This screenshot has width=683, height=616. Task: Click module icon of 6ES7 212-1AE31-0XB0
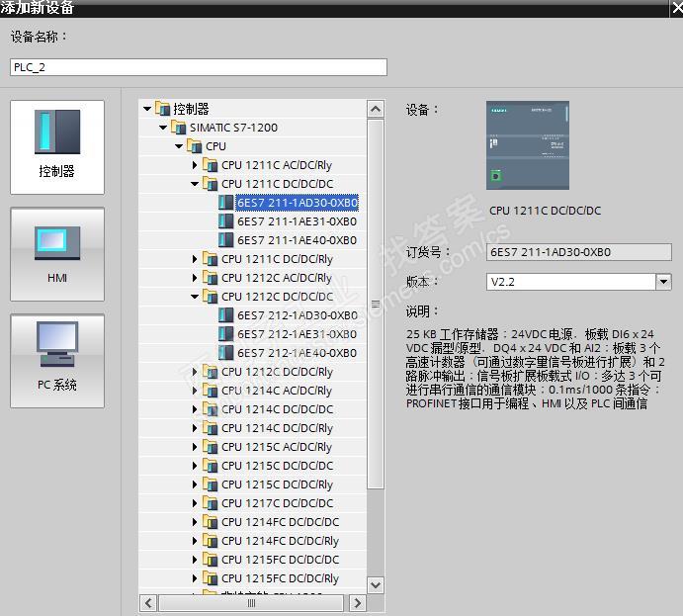click(x=225, y=334)
